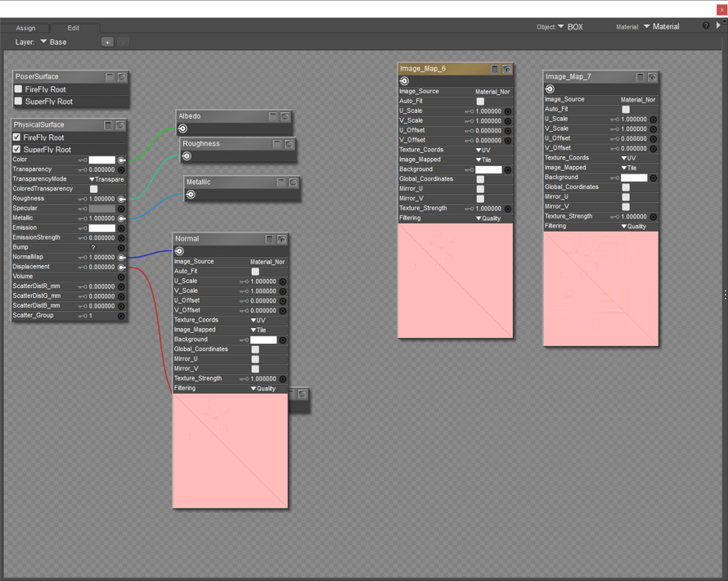Switch to the Assign tab

click(26, 28)
